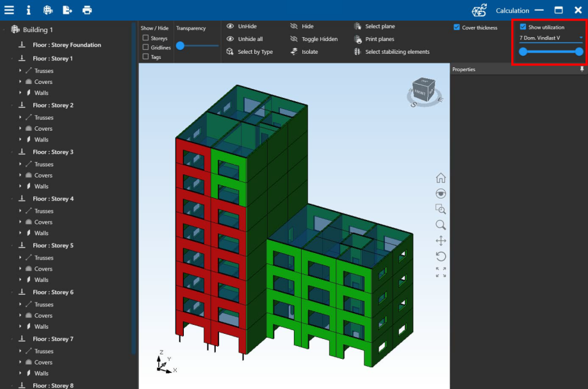Expand Covers under Storey 3
Screen dimensions: 588x389
point(20,175)
